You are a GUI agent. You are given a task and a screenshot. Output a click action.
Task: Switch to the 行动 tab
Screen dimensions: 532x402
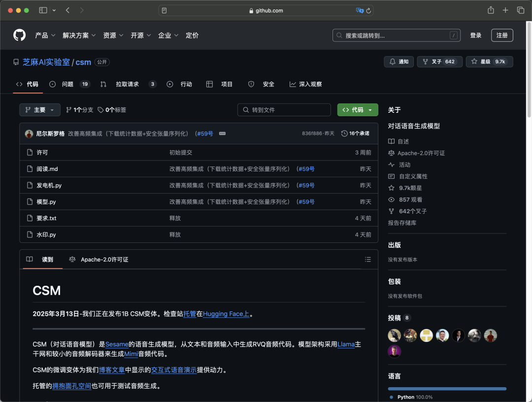pos(179,84)
